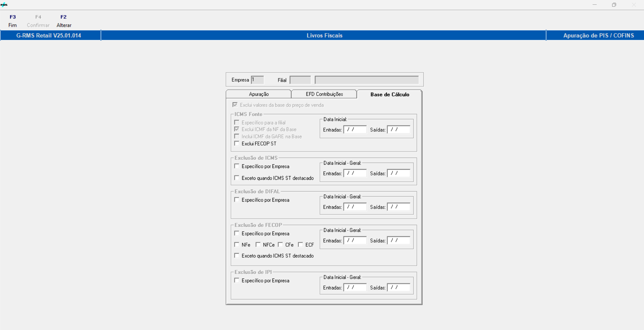Click Exclusão de FECOP Entradas date field
The image size is (644, 330).
355,241
